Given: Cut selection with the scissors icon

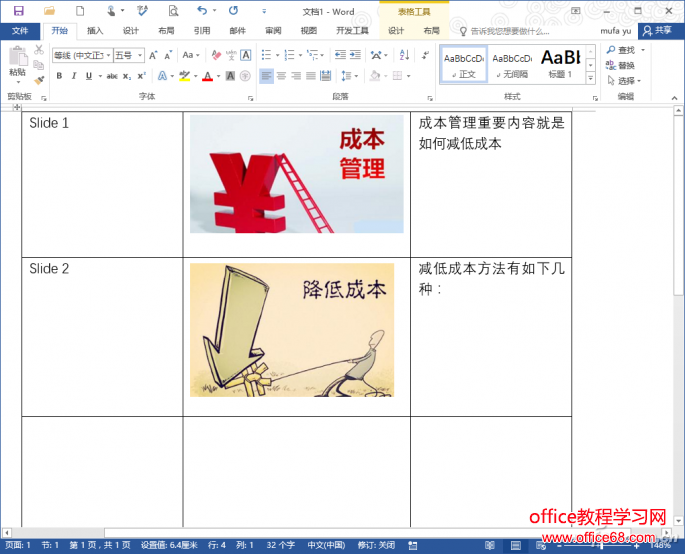Looking at the screenshot, I should (39, 49).
